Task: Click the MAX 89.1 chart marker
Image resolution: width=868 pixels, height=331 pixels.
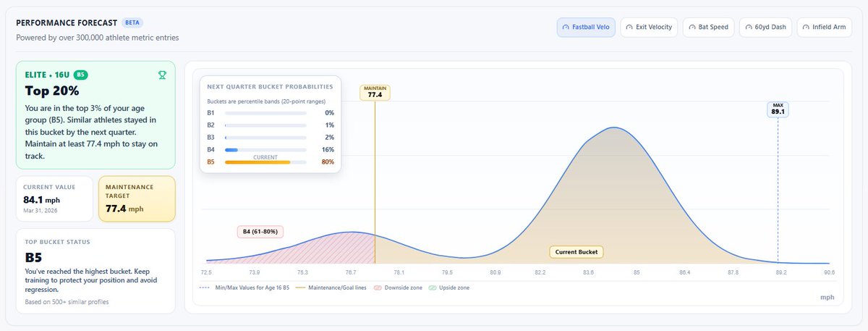Action: [x=778, y=109]
